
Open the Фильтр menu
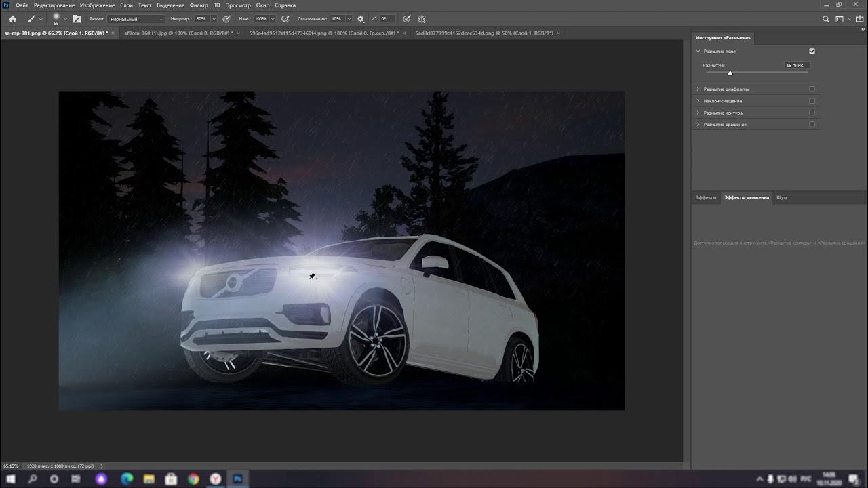[x=199, y=5]
